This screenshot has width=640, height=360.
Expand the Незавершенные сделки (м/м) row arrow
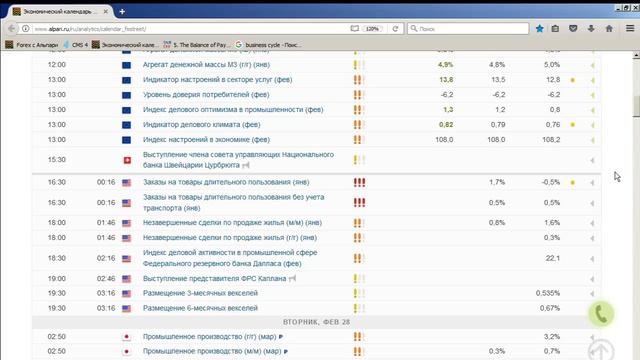pyautogui.click(x=592, y=223)
